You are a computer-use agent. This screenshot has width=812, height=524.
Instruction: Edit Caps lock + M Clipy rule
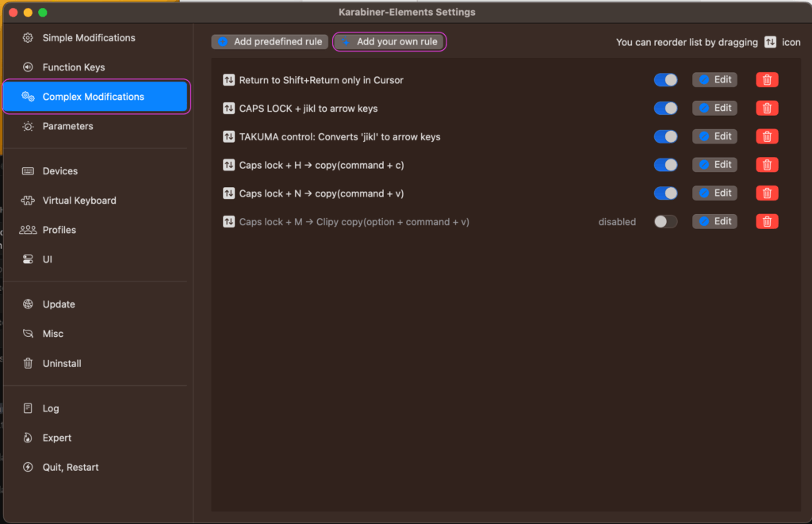pyautogui.click(x=714, y=222)
